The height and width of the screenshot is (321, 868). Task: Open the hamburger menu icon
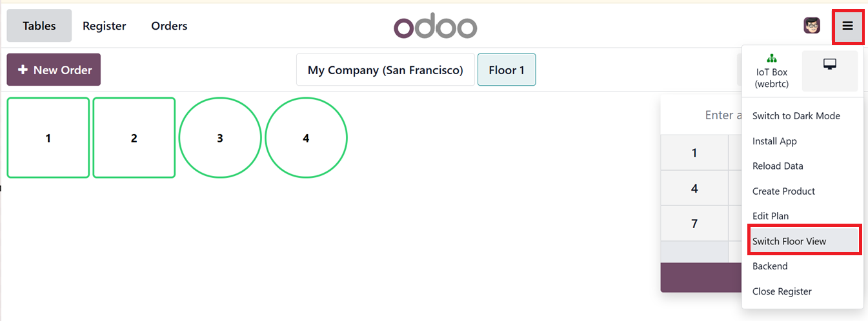pos(847,26)
